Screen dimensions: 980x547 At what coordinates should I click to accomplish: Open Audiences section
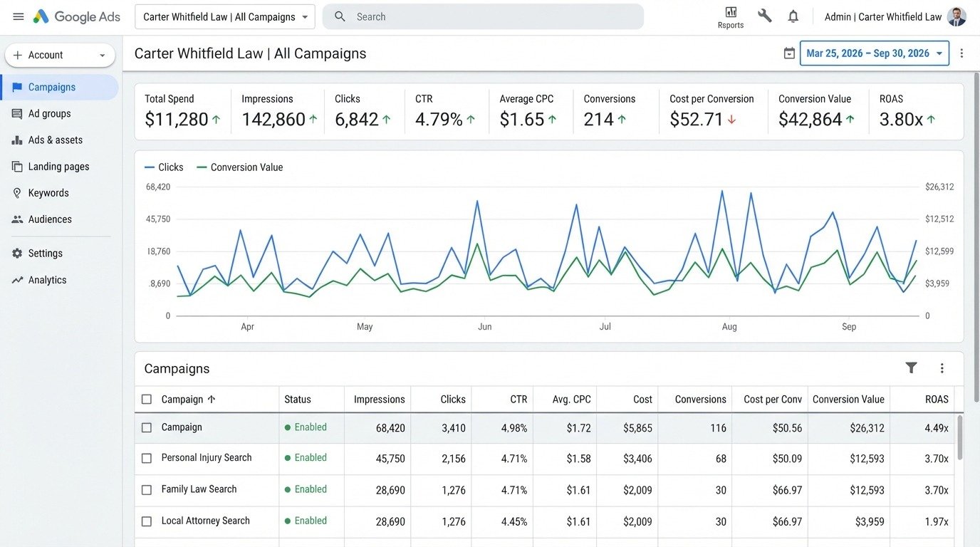click(50, 219)
